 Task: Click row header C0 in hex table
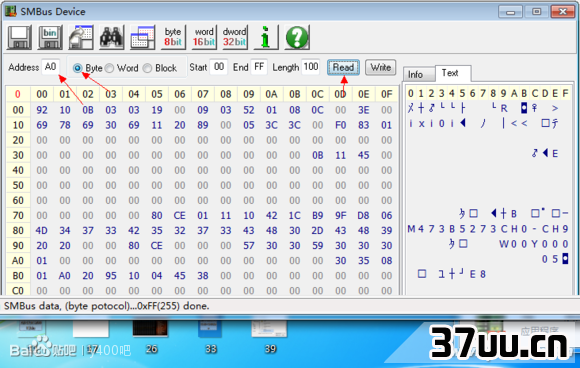[18, 291]
